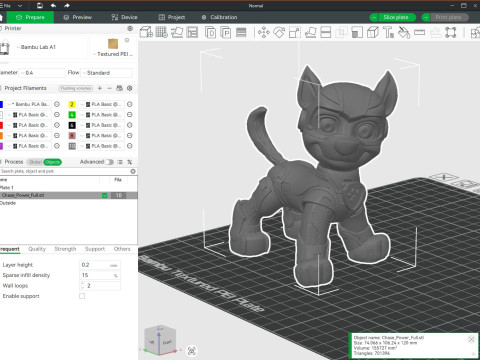Open the Bambu PLA Basic filament 1 dropdown
This screenshot has height=360, width=480.
click(x=29, y=104)
